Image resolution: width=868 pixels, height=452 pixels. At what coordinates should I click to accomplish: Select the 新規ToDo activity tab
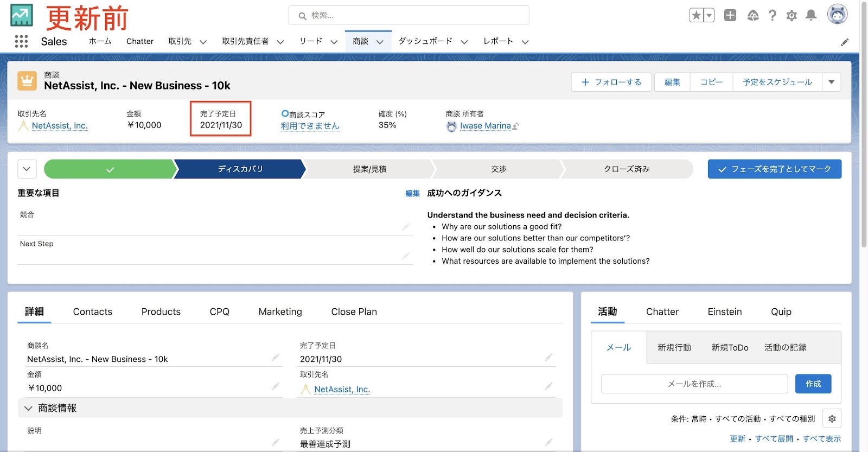[730, 347]
